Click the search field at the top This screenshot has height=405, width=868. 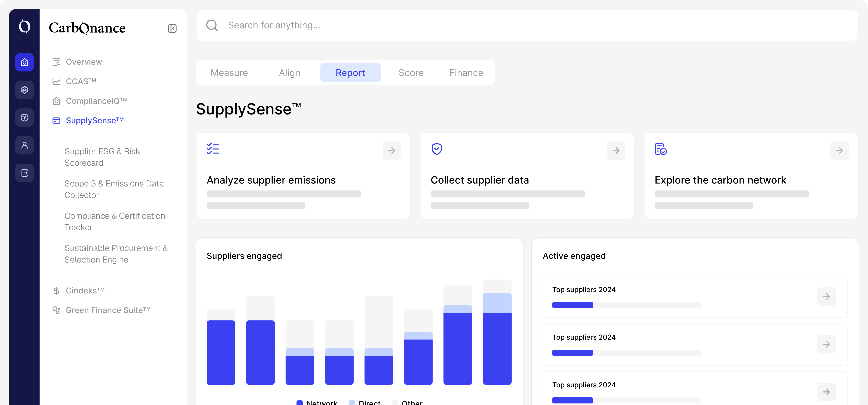(404, 25)
